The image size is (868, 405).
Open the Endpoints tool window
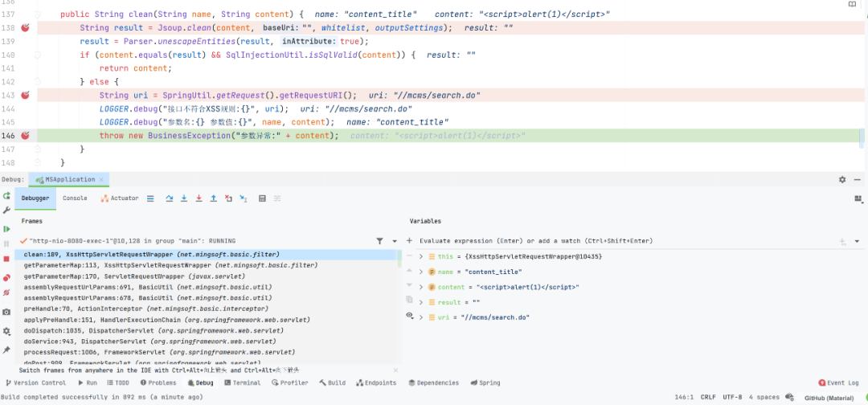click(x=376, y=382)
